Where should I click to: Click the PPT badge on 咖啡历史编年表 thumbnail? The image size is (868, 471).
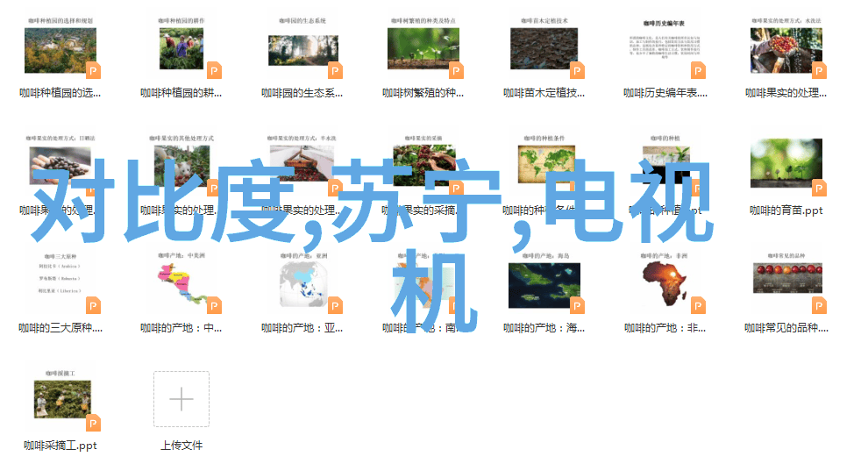[698, 70]
